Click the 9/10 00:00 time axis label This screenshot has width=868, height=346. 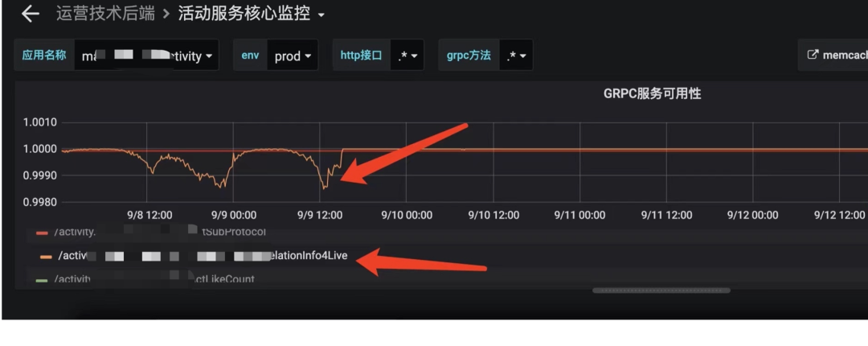click(x=406, y=215)
